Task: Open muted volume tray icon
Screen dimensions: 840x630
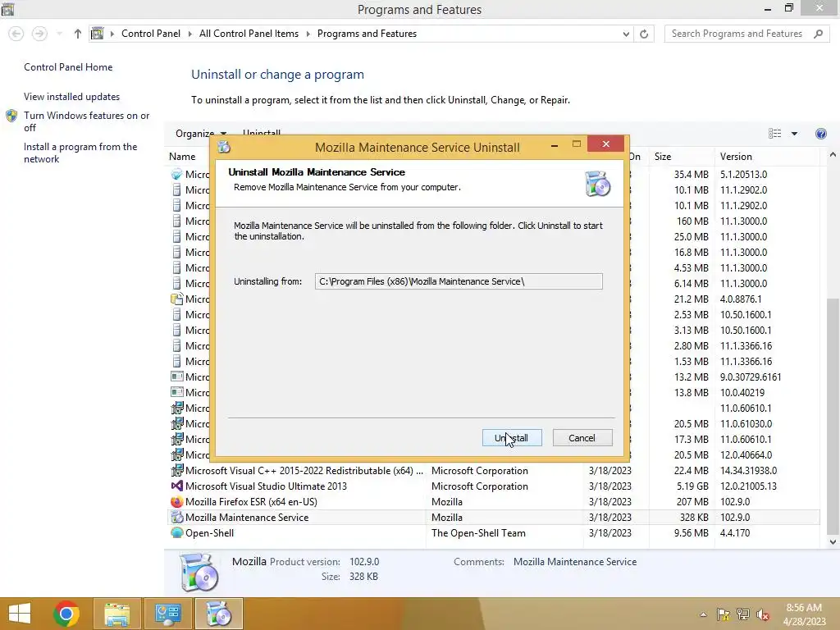Action: (x=763, y=614)
